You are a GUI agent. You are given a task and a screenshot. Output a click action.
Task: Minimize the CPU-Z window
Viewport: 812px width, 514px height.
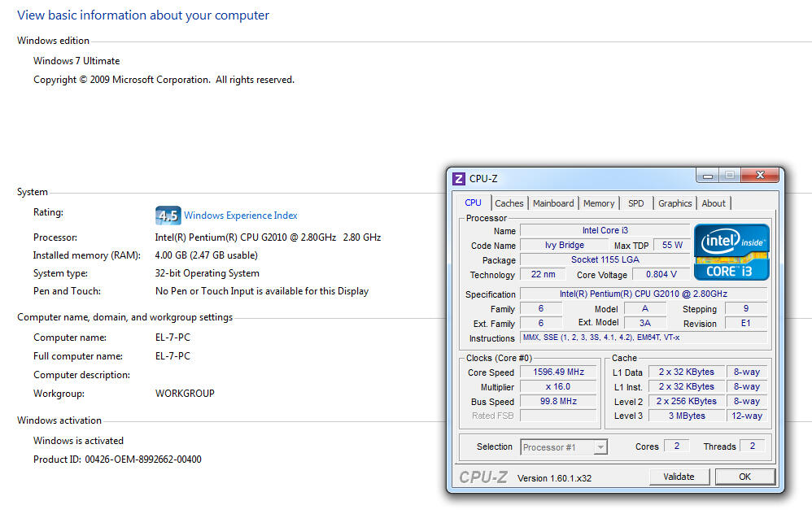tap(707, 176)
